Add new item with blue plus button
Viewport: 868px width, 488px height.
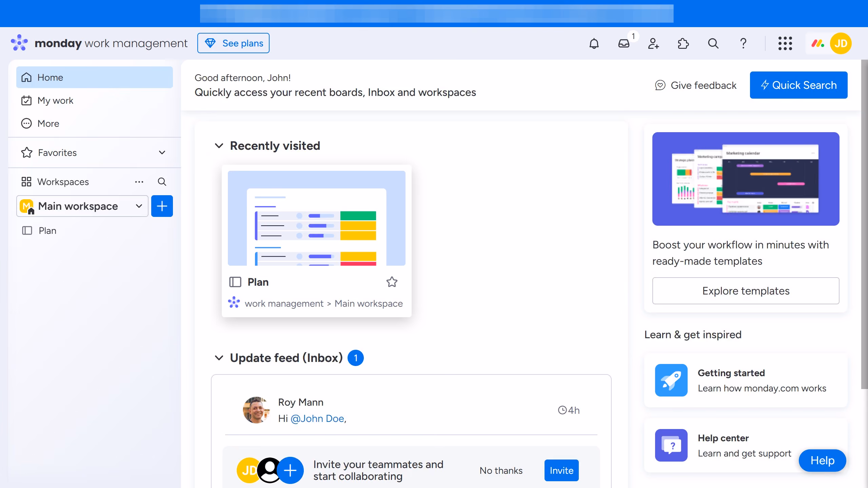(162, 206)
